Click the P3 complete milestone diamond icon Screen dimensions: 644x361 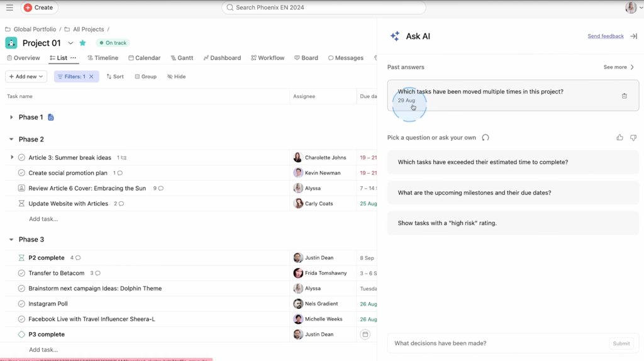[21, 335]
